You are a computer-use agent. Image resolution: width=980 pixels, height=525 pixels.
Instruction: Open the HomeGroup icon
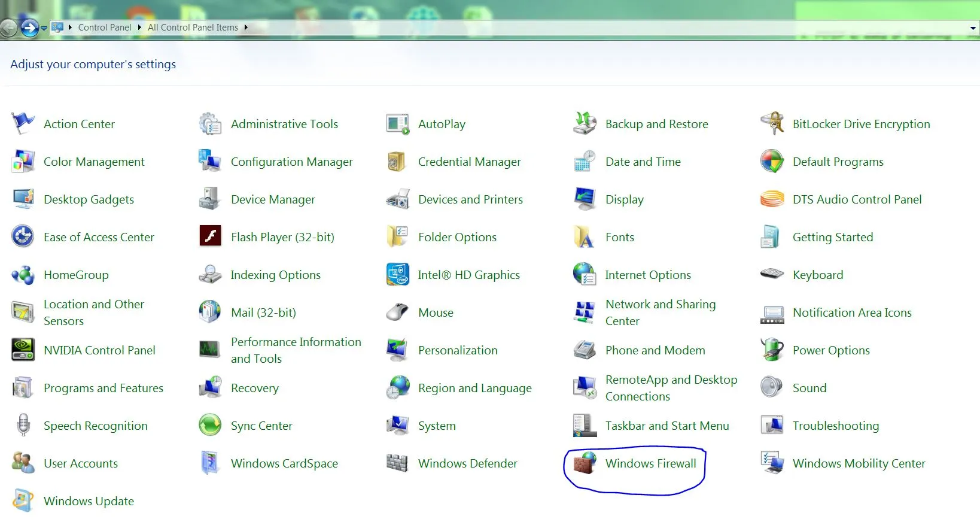click(x=23, y=275)
